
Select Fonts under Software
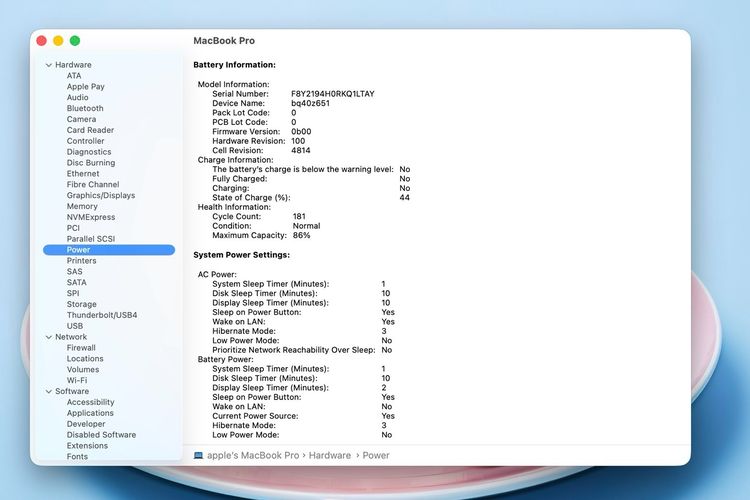[77, 457]
